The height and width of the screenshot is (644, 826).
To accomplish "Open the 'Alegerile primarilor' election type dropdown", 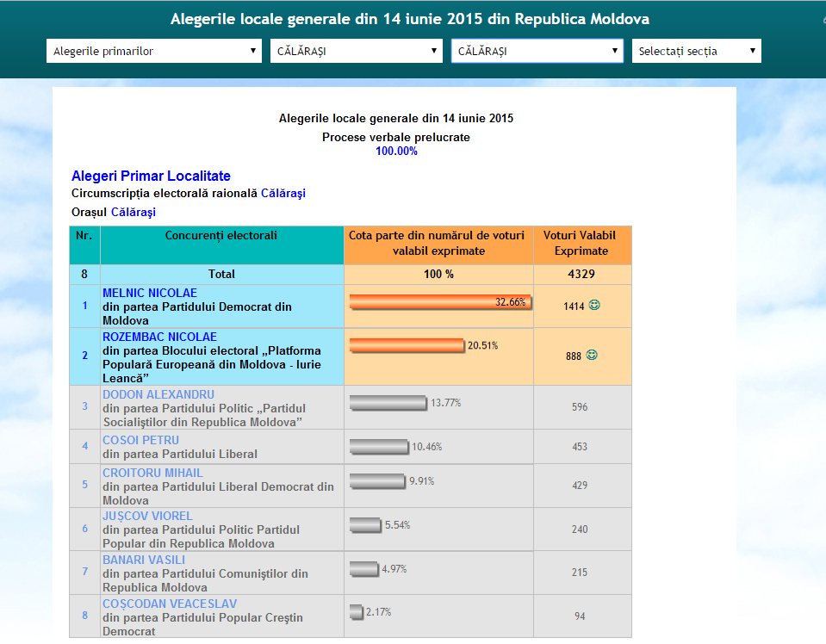I will [153, 51].
